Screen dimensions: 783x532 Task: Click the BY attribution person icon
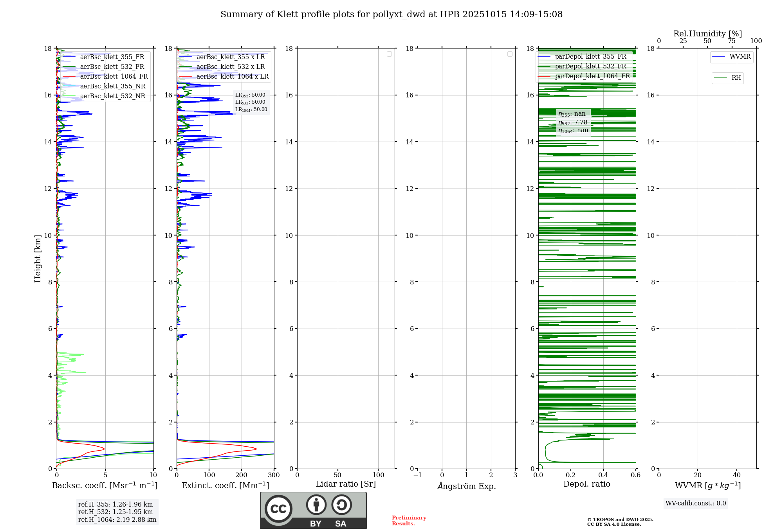[x=316, y=505]
